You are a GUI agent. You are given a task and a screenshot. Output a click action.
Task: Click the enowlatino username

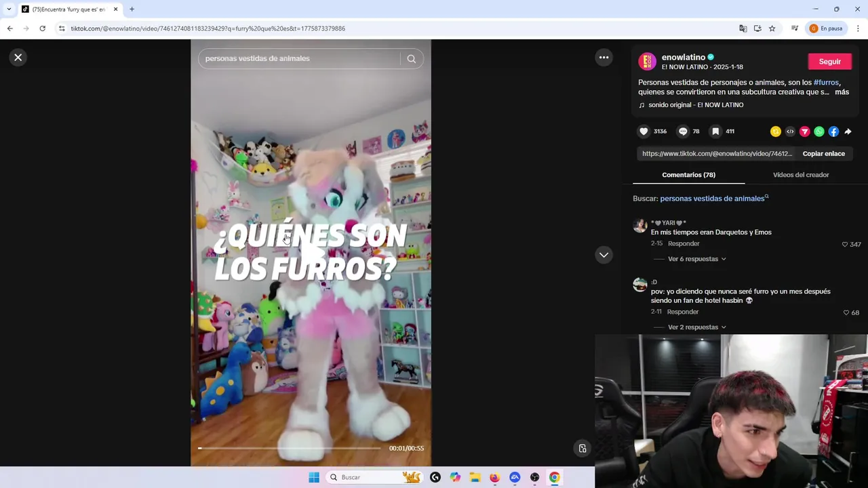(683, 58)
